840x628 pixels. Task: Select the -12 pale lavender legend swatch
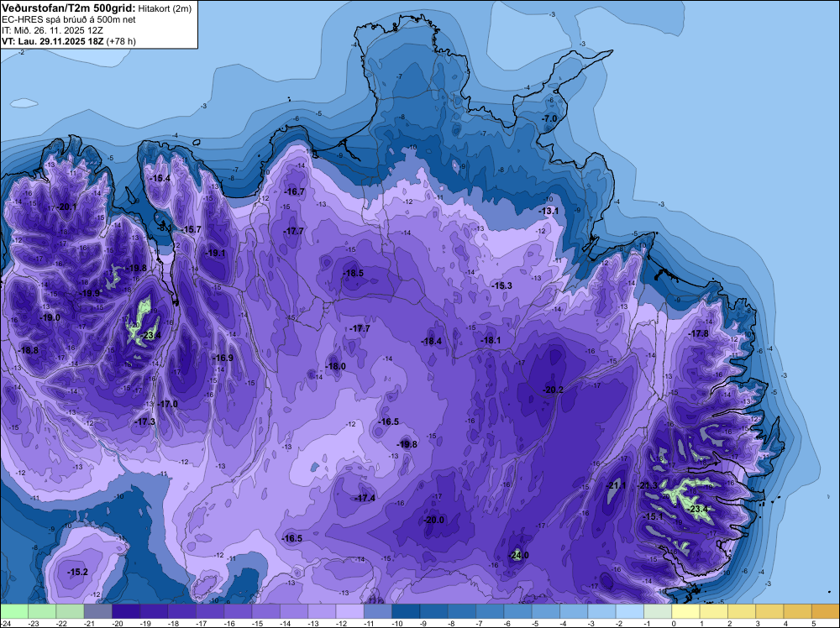point(349,611)
